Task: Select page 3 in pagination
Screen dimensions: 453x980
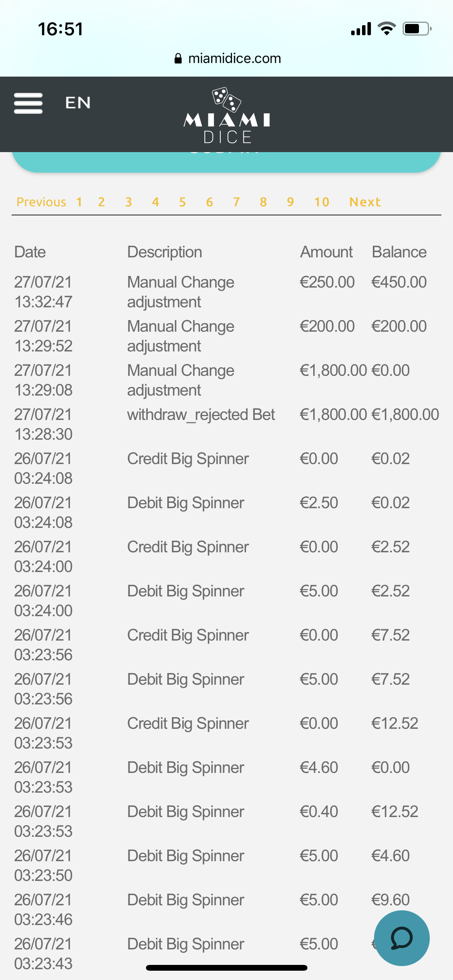Action: pos(129,202)
